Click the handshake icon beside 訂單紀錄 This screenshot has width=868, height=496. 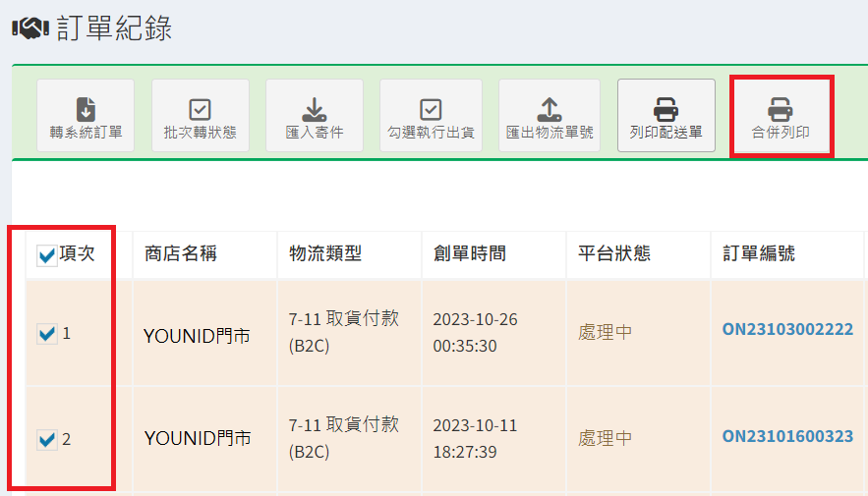(x=29, y=29)
